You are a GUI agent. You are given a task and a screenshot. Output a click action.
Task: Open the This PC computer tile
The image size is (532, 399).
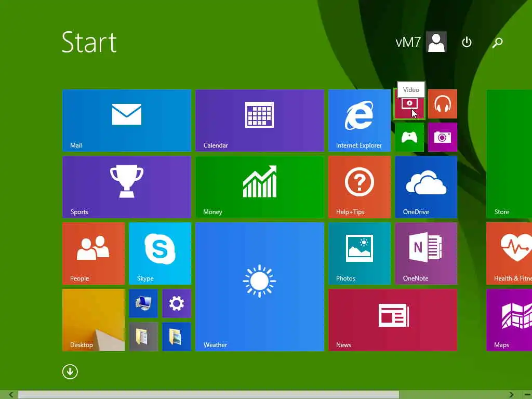point(143,303)
